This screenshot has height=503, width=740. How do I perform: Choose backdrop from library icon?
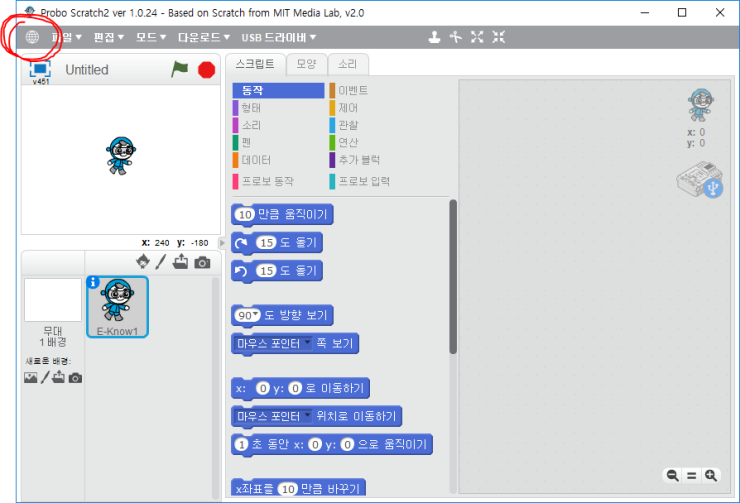point(31,377)
